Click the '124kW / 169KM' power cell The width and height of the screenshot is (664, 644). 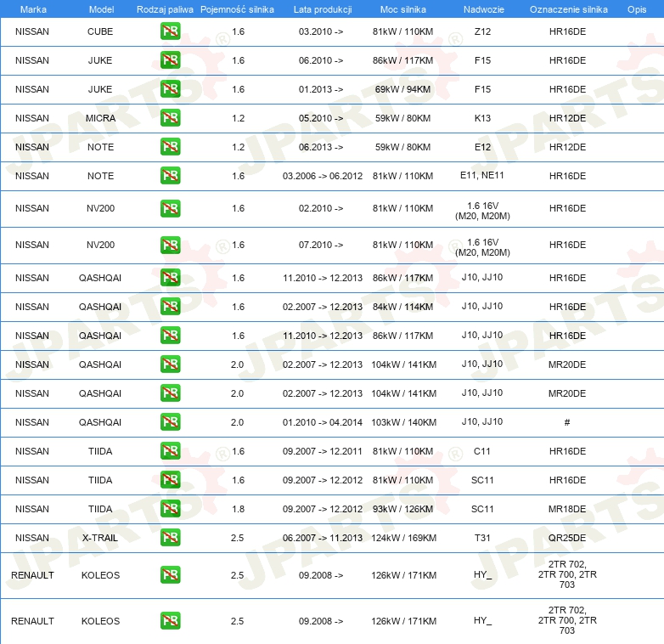pyautogui.click(x=403, y=538)
